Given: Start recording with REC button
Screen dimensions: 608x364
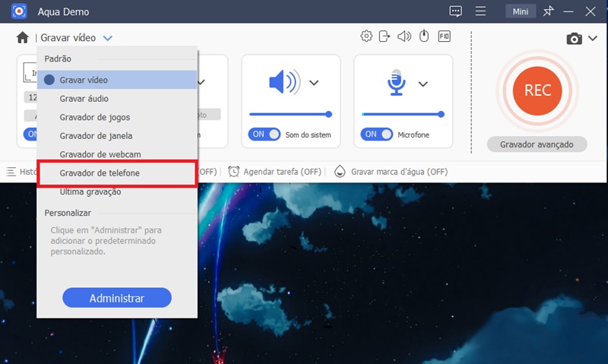Looking at the screenshot, I should coord(537,90).
